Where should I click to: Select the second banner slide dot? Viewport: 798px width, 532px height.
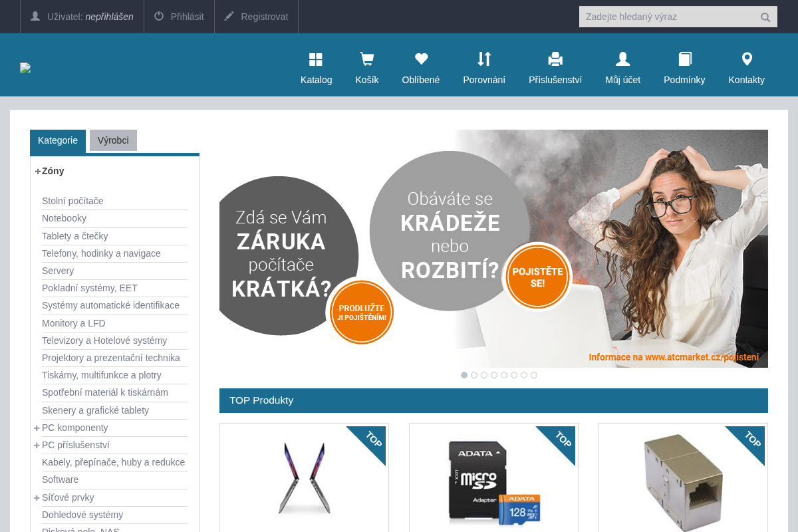pyautogui.click(x=474, y=375)
